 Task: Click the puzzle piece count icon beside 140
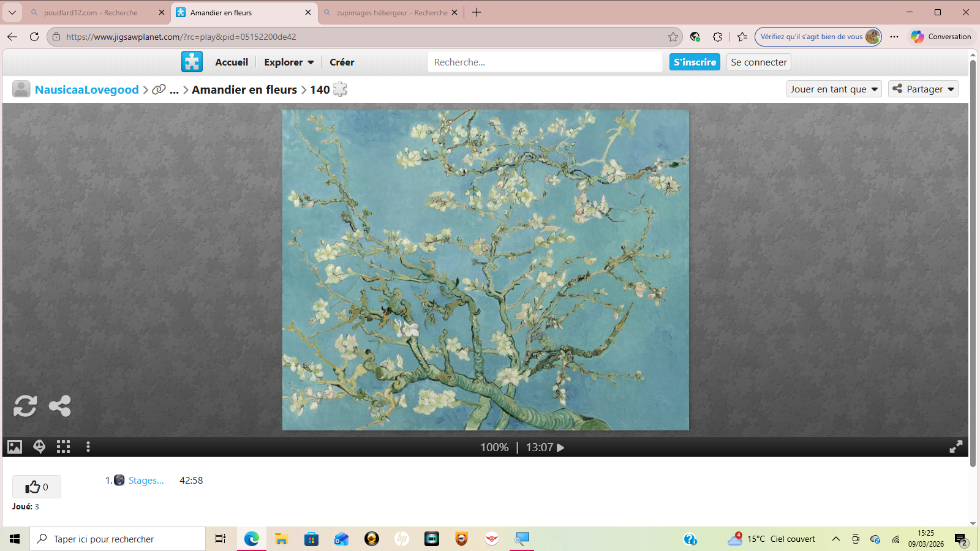click(341, 89)
